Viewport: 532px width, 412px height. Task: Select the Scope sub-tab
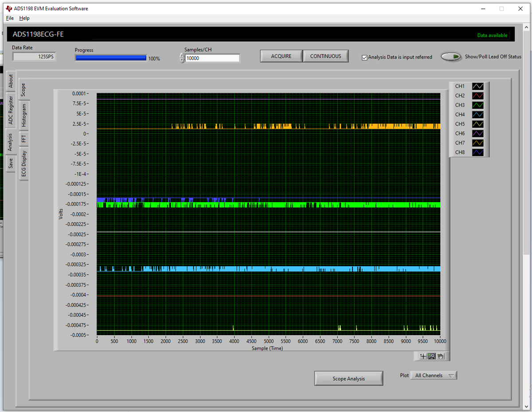(x=23, y=90)
